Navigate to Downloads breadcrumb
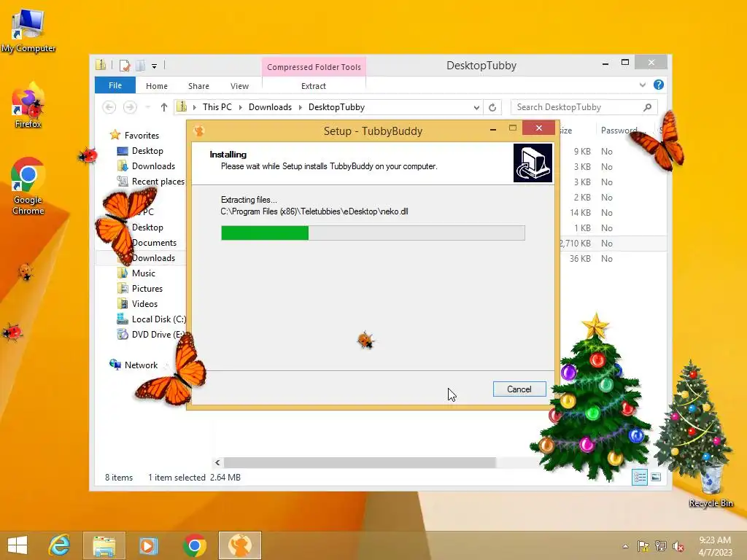The image size is (747, 560). [270, 107]
